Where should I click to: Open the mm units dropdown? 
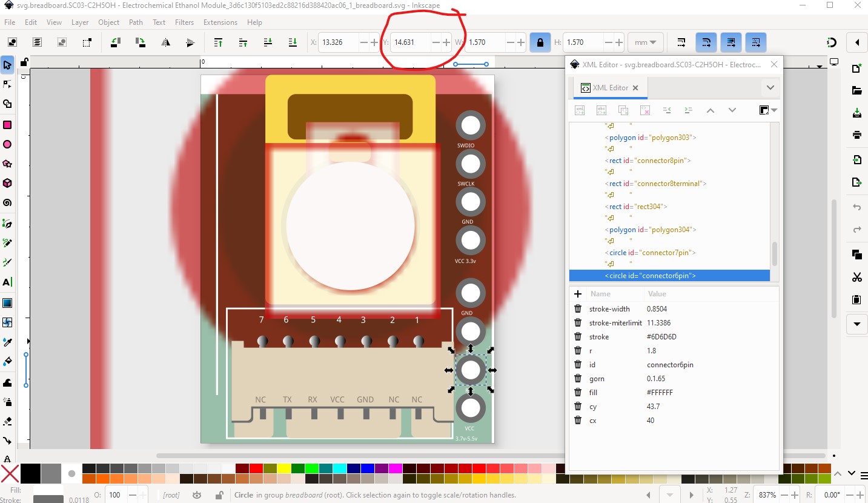coord(646,42)
